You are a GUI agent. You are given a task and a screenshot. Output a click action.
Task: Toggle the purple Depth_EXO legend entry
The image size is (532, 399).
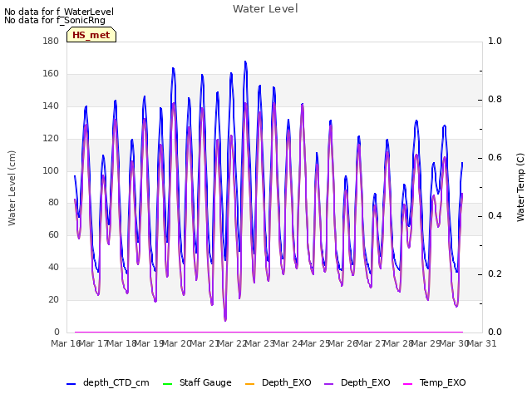point(357,383)
